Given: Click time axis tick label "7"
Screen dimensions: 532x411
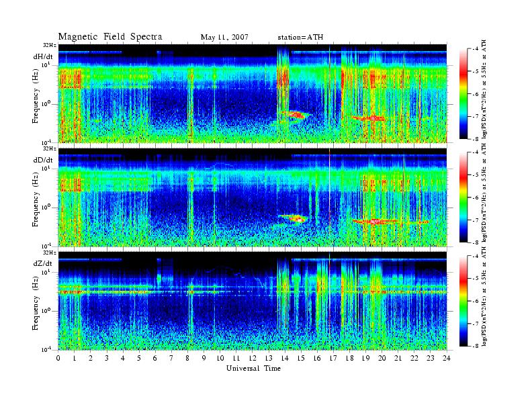Looking at the screenshot, I should tap(171, 359).
